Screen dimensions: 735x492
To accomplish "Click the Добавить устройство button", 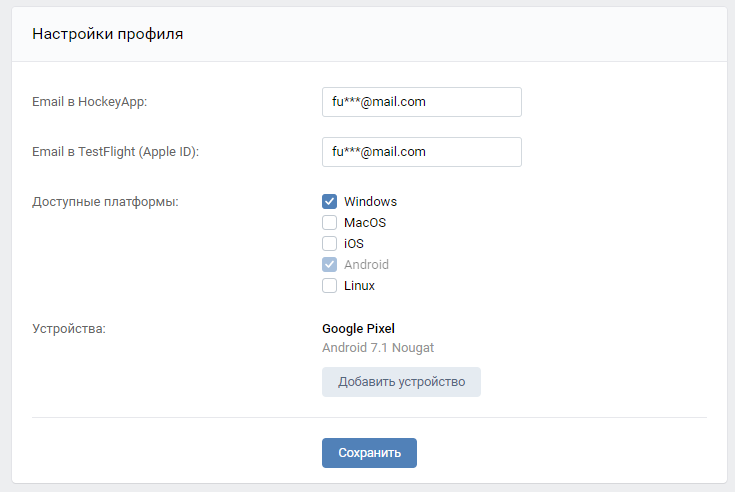I will 401,382.
